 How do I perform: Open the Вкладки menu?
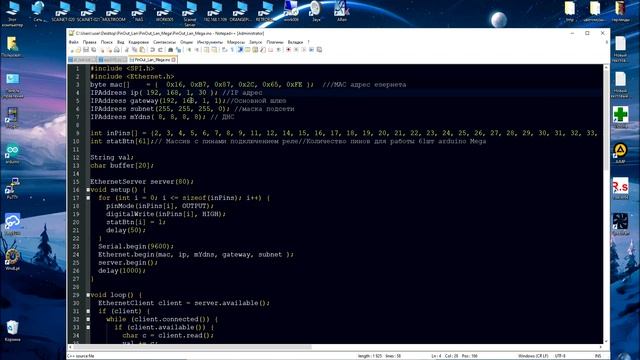295,42
